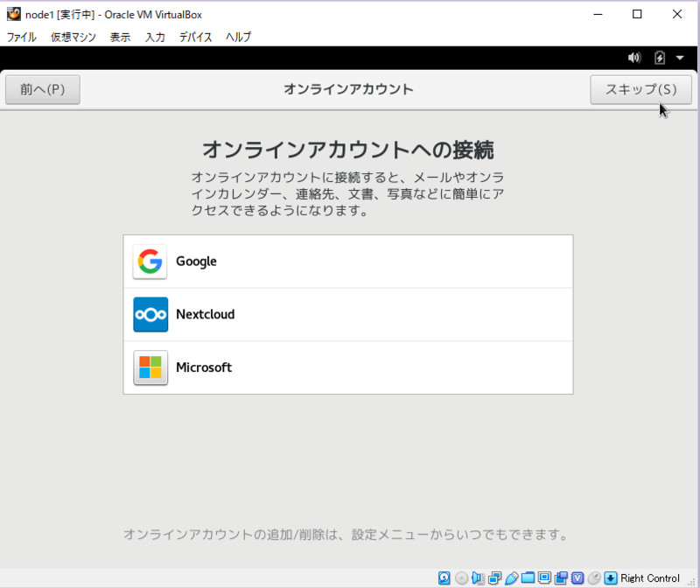
Task: Click the Google account logo icon
Action: (150, 261)
